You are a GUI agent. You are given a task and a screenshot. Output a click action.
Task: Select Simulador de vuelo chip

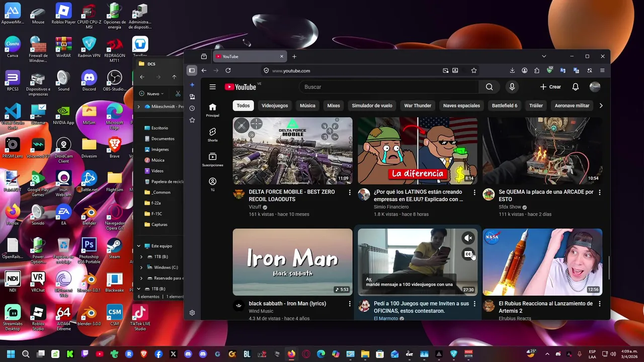372,106
